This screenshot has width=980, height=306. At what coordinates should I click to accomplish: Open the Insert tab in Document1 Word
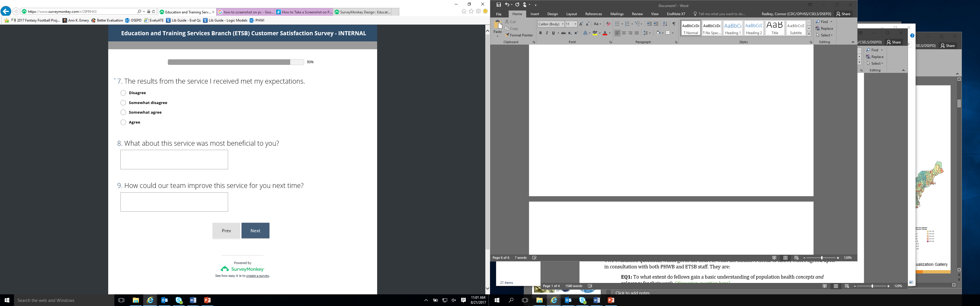click(535, 14)
